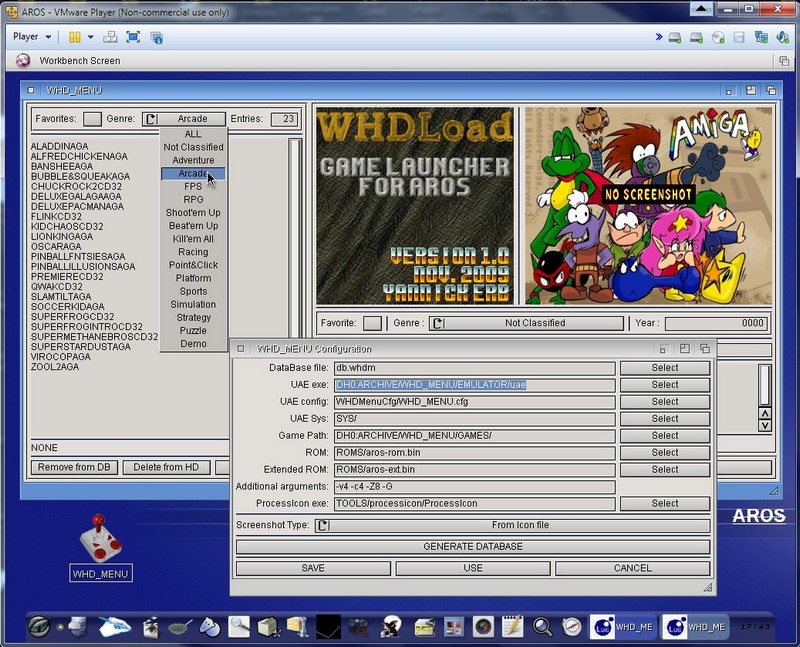The height and width of the screenshot is (647, 800).
Task: Select Shoot'em Up from the genre list
Action: coord(193,213)
